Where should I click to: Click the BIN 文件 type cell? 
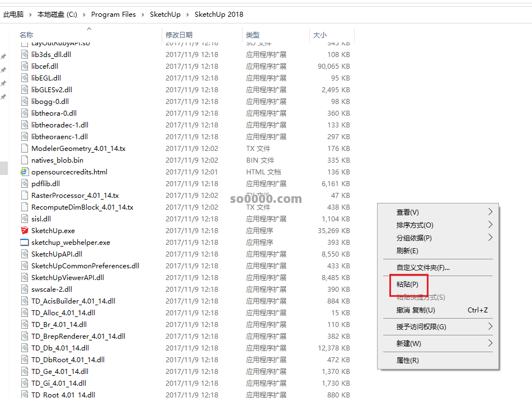tap(260, 160)
